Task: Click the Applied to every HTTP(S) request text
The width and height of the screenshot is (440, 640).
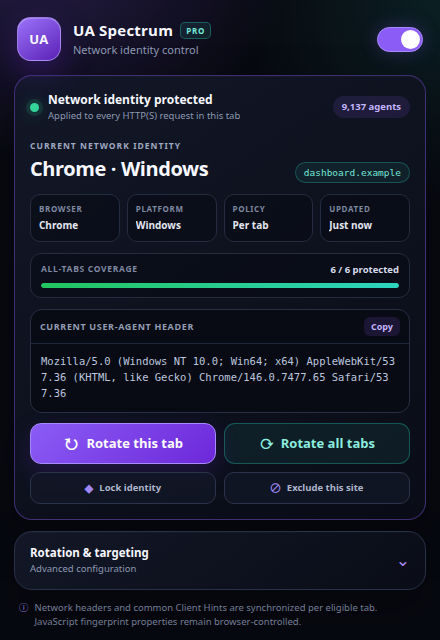Action: pyautogui.click(x=144, y=116)
